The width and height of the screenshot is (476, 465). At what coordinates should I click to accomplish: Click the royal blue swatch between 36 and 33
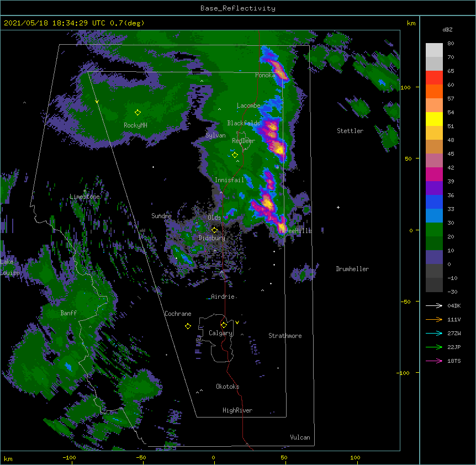[434, 202]
